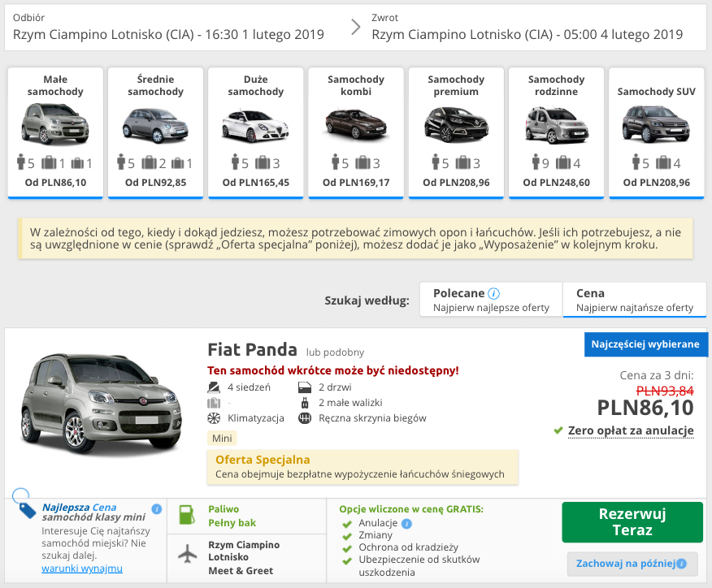Viewport: 712px width, 588px height.
Task: Click the small suitcase icon in Średnie samochody
Action: coord(177,163)
